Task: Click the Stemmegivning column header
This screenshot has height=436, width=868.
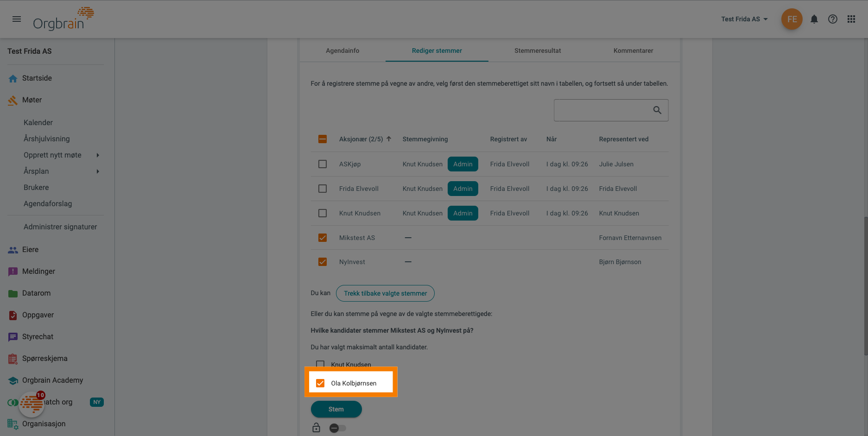Action: click(425, 139)
